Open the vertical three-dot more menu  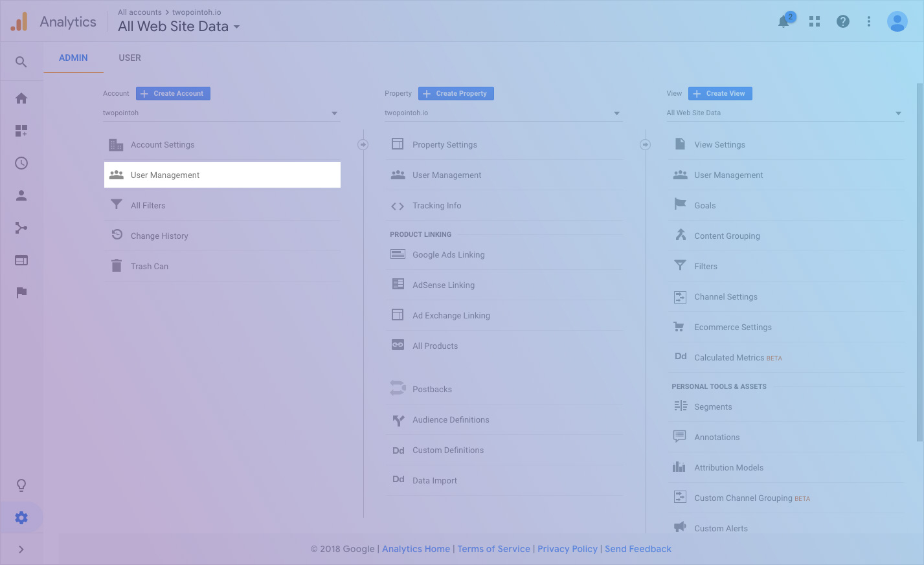(869, 21)
